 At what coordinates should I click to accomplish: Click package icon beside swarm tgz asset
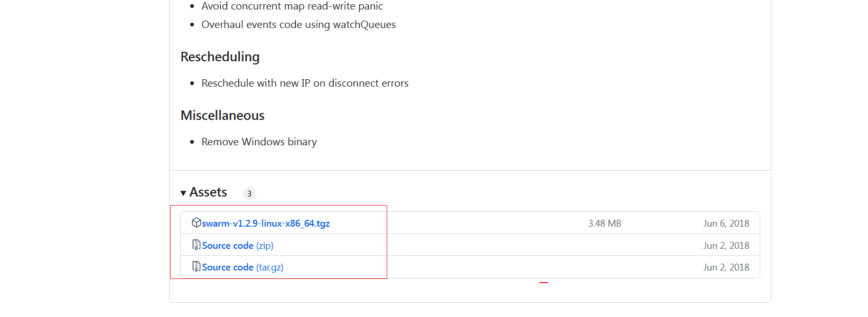coord(196,222)
